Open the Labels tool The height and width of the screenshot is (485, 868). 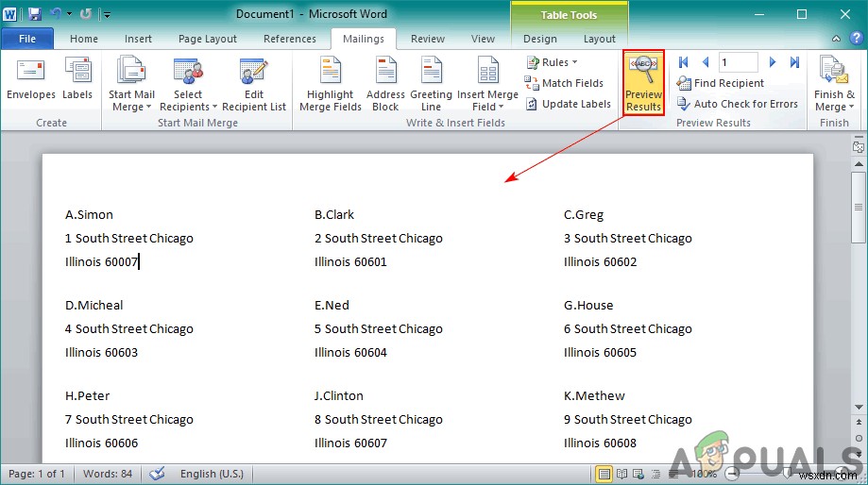pos(77,80)
